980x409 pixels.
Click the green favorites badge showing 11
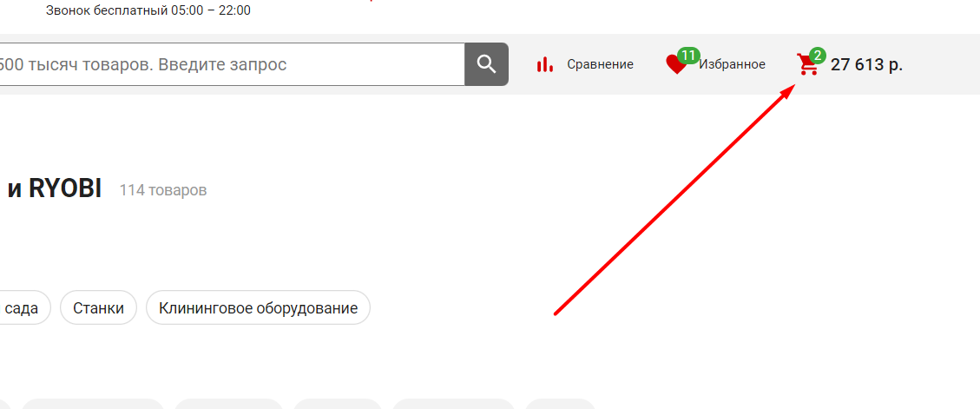[688, 56]
